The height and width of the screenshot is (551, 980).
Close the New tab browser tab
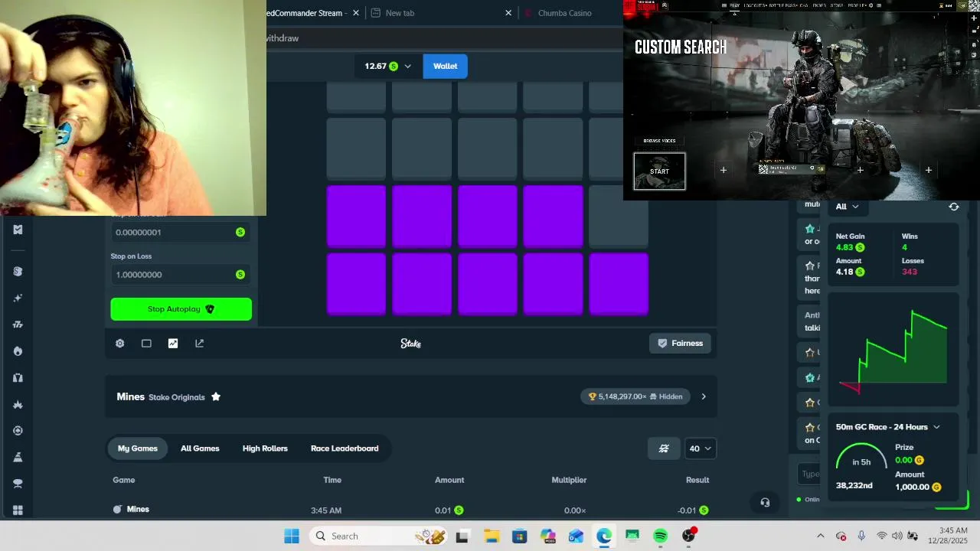(508, 13)
